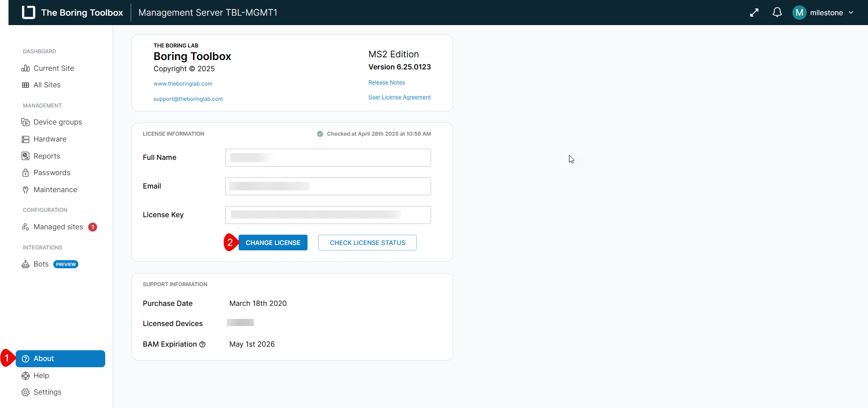Click the Passwords lock icon
Screen dimensions: 868x408
(26, 173)
